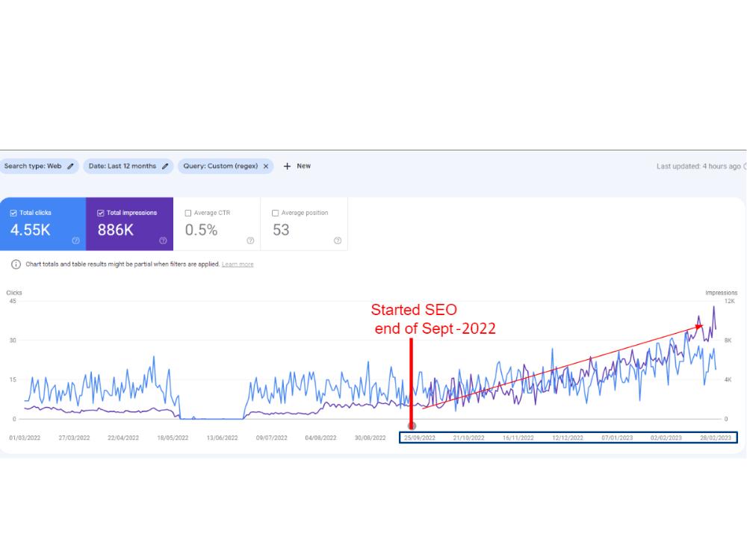
Task: Edit the Date: Last 12 months pencil
Action: [x=165, y=167]
